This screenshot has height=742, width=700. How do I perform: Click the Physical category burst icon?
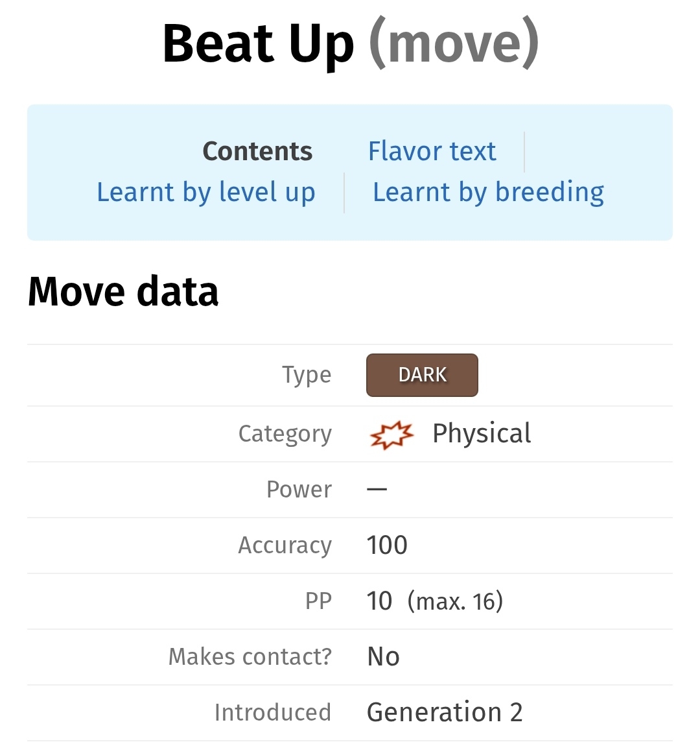391,434
